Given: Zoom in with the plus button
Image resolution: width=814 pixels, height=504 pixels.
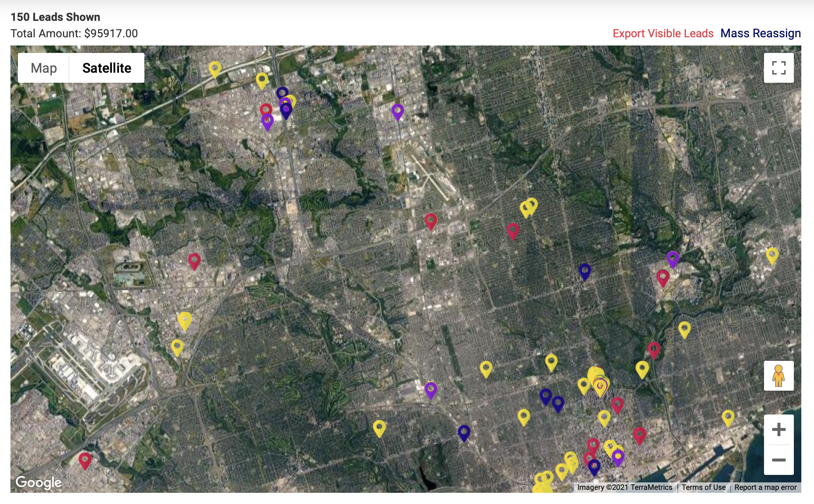Looking at the screenshot, I should click(x=779, y=429).
